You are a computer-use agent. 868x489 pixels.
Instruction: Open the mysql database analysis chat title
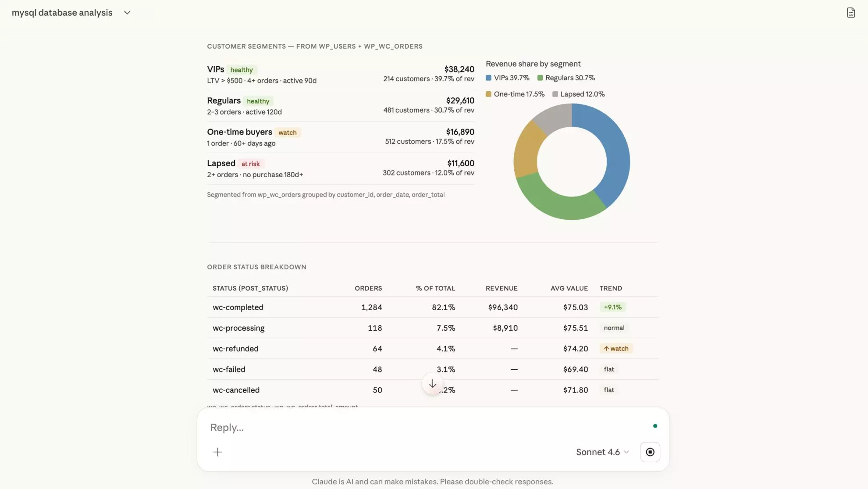point(62,13)
